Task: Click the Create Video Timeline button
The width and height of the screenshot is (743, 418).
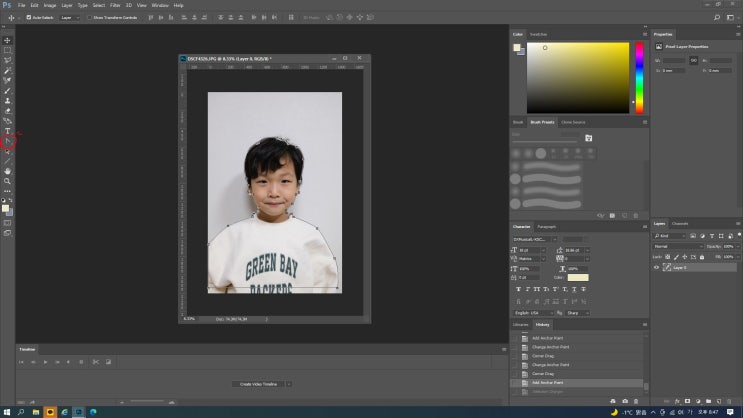Action: coord(257,384)
